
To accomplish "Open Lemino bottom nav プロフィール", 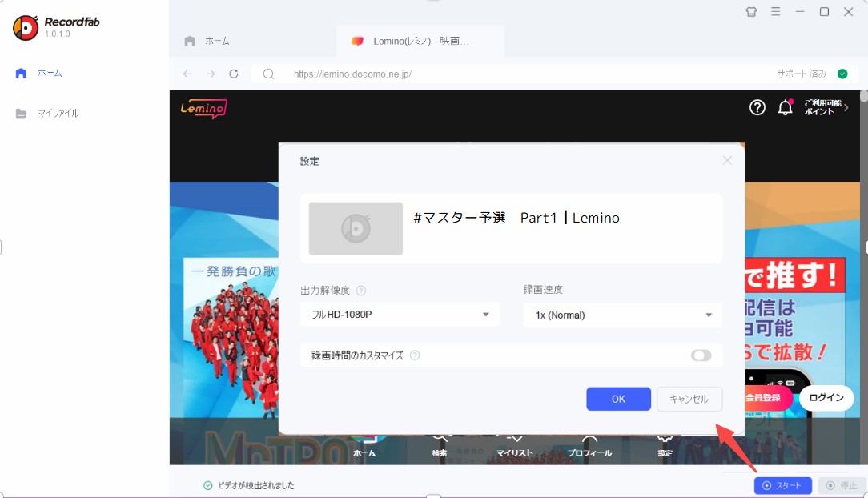I will coord(589,447).
